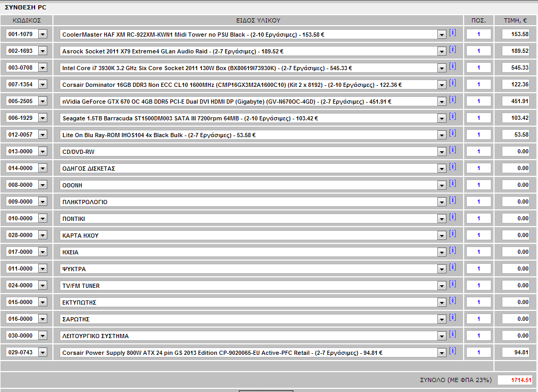Edit quantity field for Seagate Barracuda row
The image size is (538, 392).
coord(479,118)
